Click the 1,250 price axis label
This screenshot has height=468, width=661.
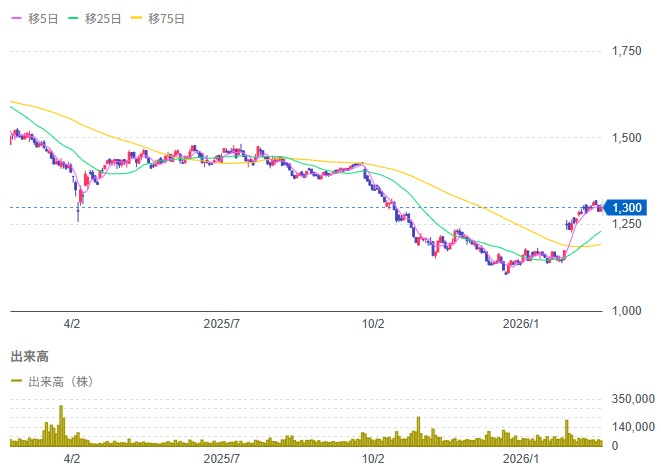(627, 225)
